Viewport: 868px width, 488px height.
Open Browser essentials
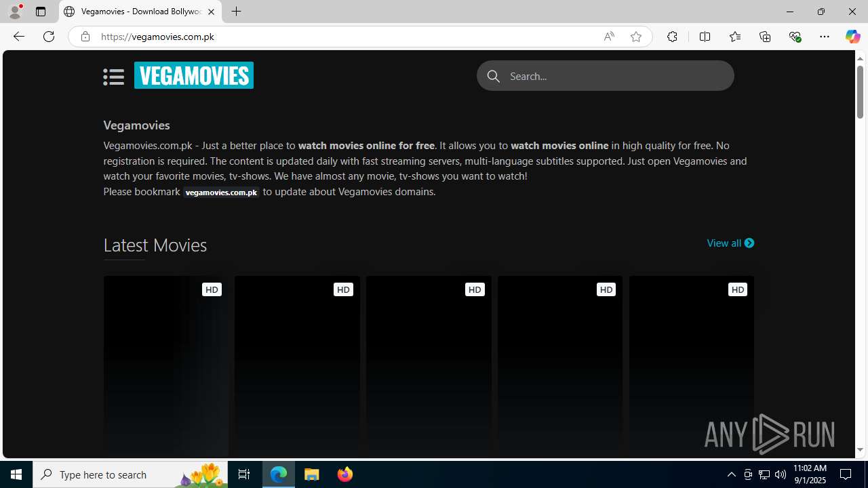pos(795,37)
